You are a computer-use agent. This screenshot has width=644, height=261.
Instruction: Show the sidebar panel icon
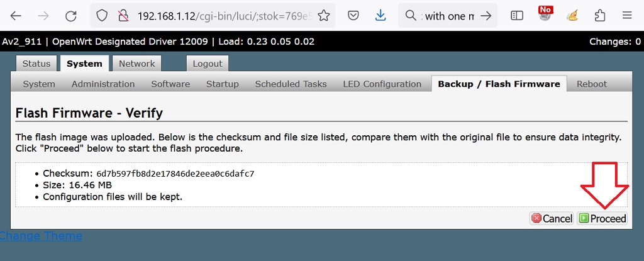click(x=517, y=16)
